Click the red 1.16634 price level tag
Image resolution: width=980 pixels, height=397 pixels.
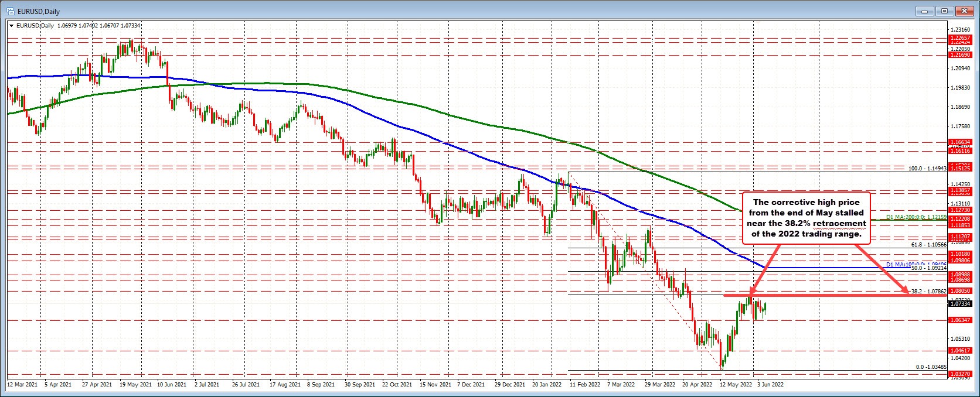[x=961, y=142]
